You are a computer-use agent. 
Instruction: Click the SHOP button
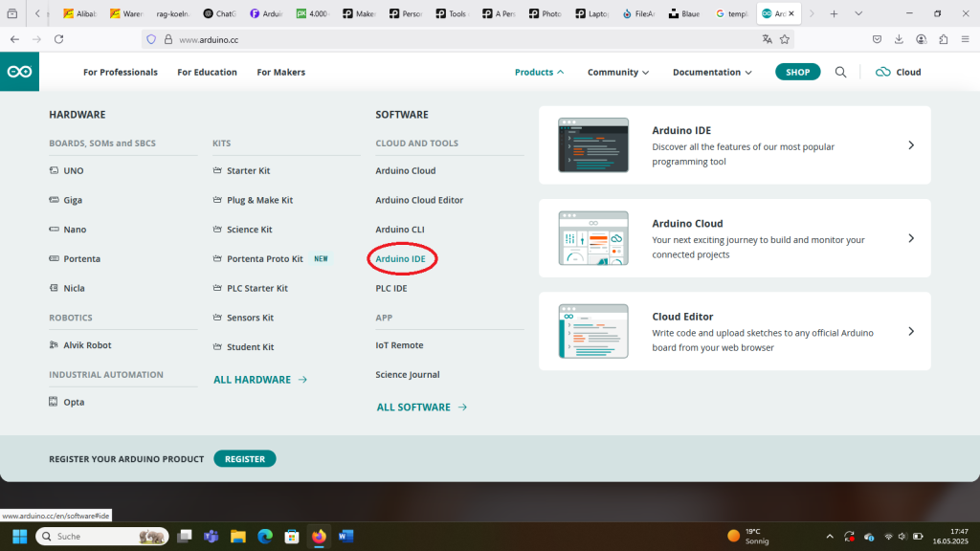pos(797,72)
